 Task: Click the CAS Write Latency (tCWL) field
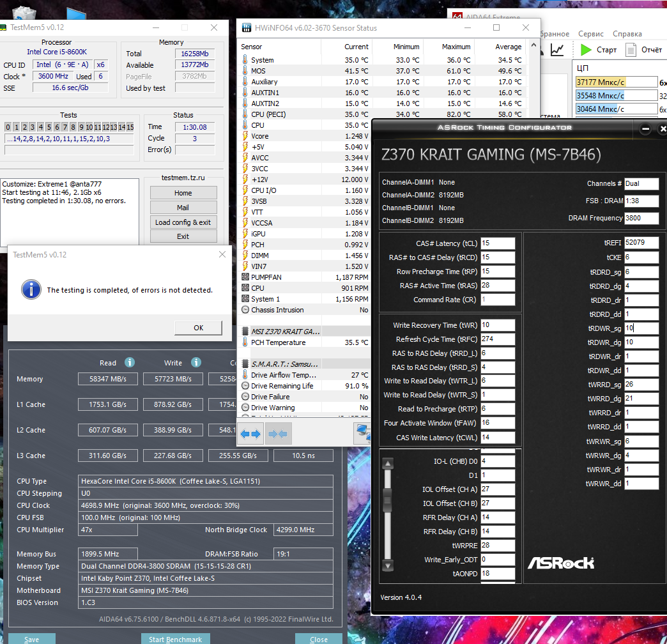click(498, 437)
